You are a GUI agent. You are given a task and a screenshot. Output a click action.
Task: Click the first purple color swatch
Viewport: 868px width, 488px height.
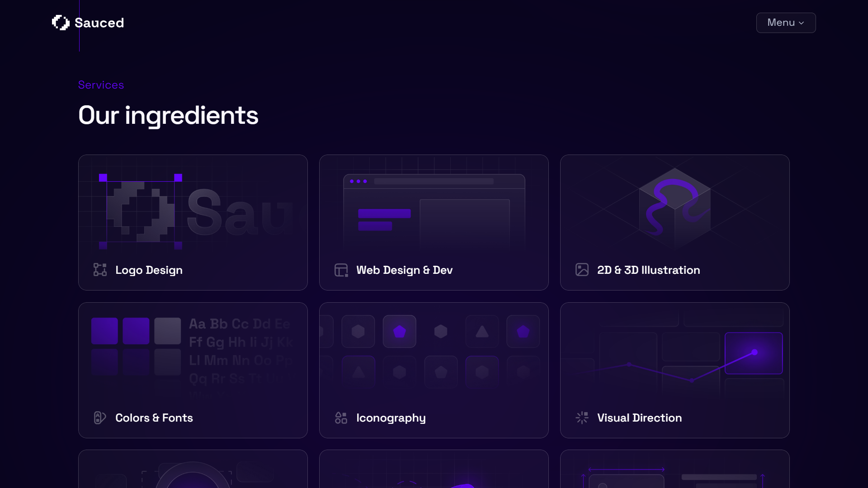coord(104,331)
